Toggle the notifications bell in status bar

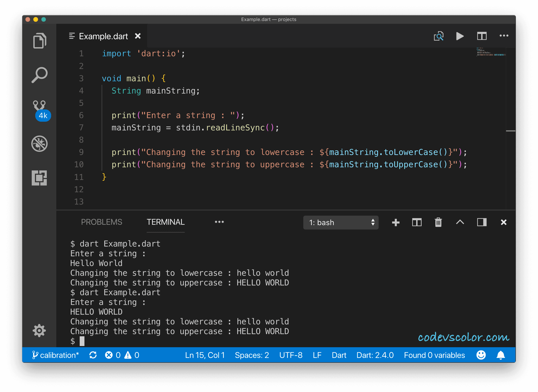pos(501,355)
